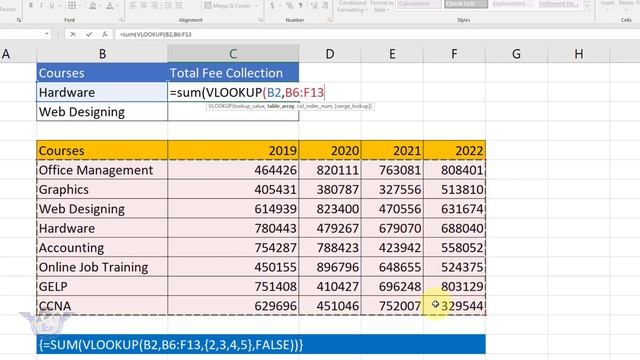The height and width of the screenshot is (360, 640).
Task: Select the 'Hardware' cell under the blue Courses header
Action: click(102, 92)
